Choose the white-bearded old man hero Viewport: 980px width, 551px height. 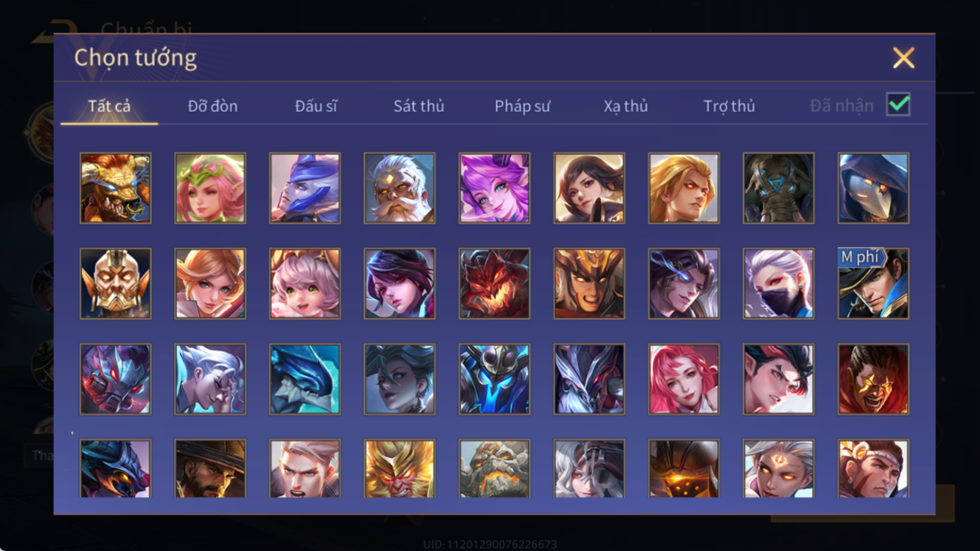coord(400,188)
